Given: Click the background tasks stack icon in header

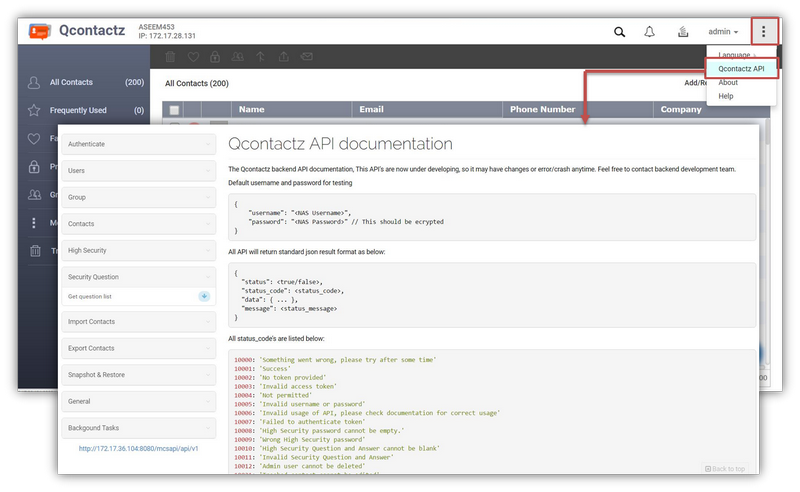Looking at the screenshot, I should pos(683,32).
